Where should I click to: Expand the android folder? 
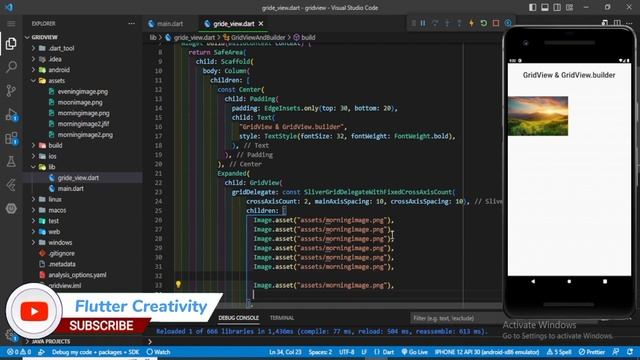pyautogui.click(x=33, y=70)
